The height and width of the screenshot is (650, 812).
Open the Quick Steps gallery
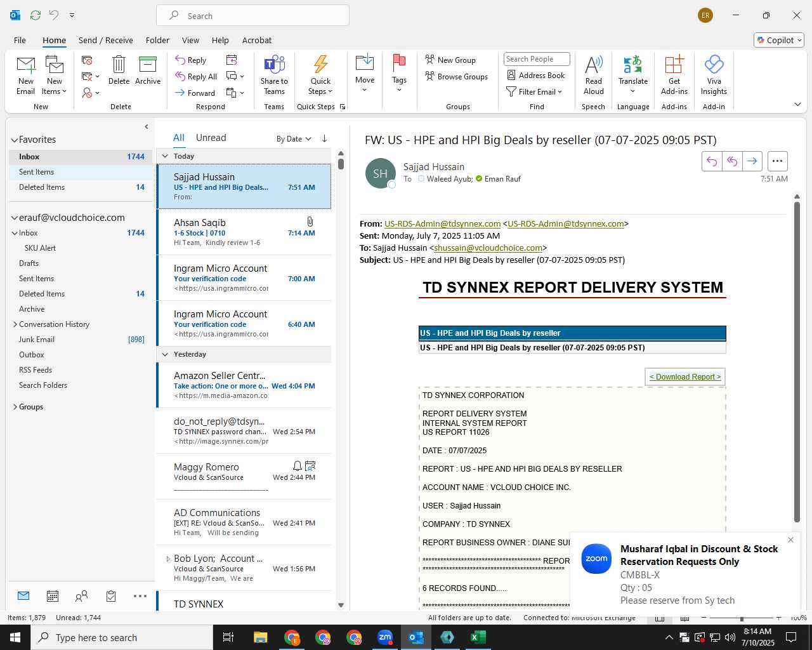(x=320, y=75)
